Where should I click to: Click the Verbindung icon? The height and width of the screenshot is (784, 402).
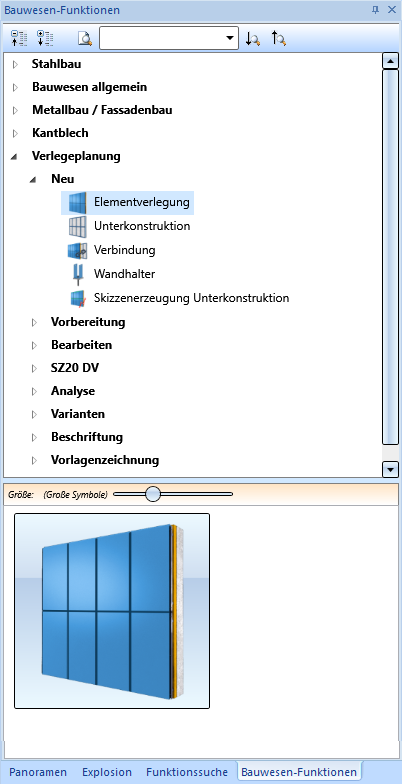77,250
